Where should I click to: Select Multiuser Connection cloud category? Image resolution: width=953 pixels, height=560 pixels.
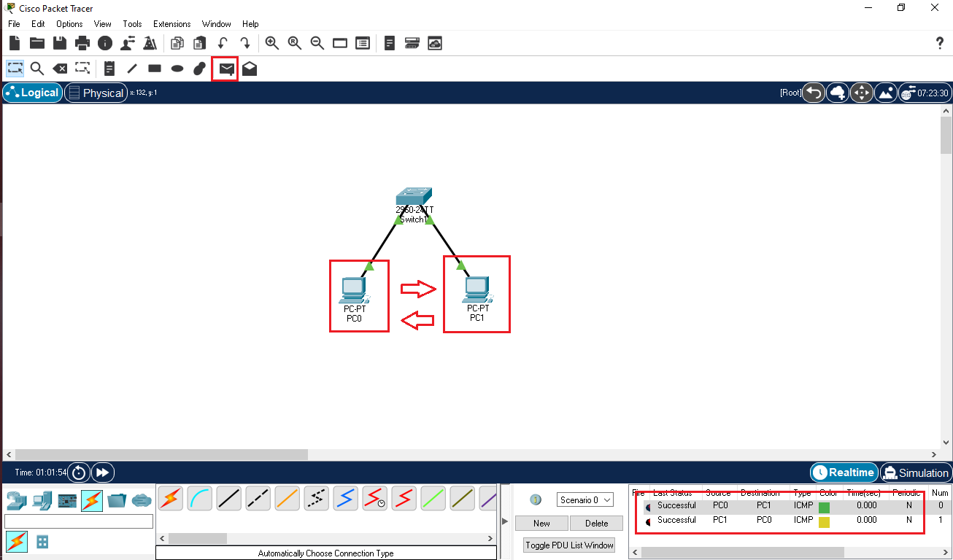pyautogui.click(x=142, y=500)
